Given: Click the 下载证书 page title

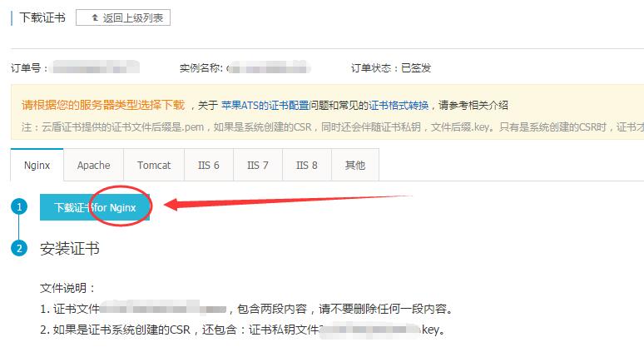Looking at the screenshot, I should tap(42, 17).
